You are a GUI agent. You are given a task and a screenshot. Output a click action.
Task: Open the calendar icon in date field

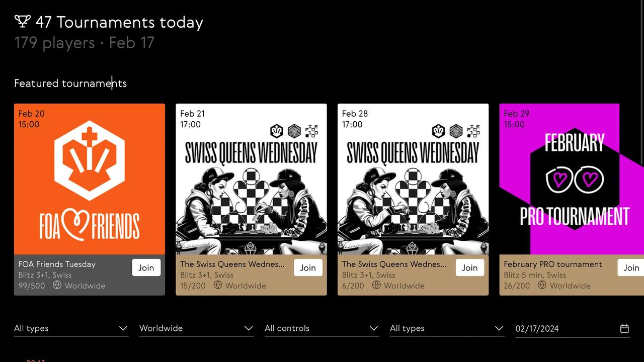tap(624, 328)
